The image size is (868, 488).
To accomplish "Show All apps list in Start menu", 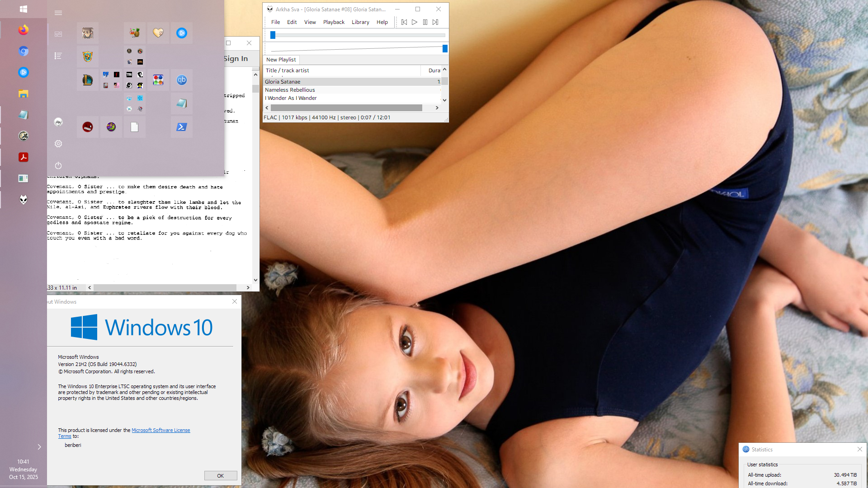I will click(x=58, y=56).
